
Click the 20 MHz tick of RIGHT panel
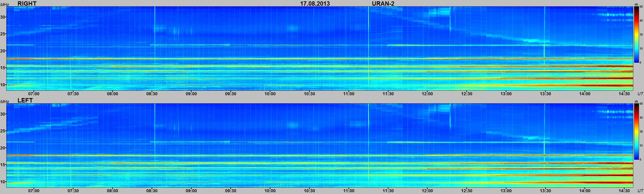[x=3, y=51]
